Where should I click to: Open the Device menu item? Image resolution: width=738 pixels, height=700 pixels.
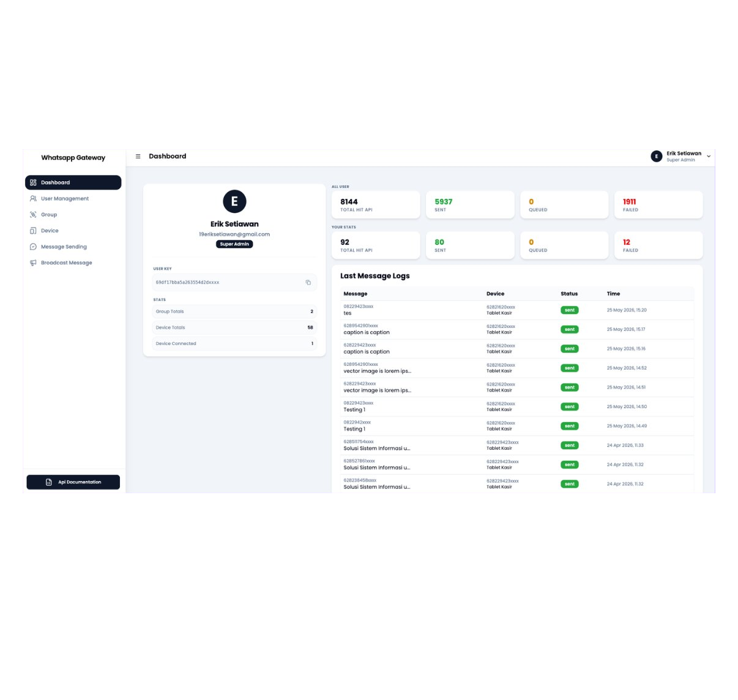73,231
